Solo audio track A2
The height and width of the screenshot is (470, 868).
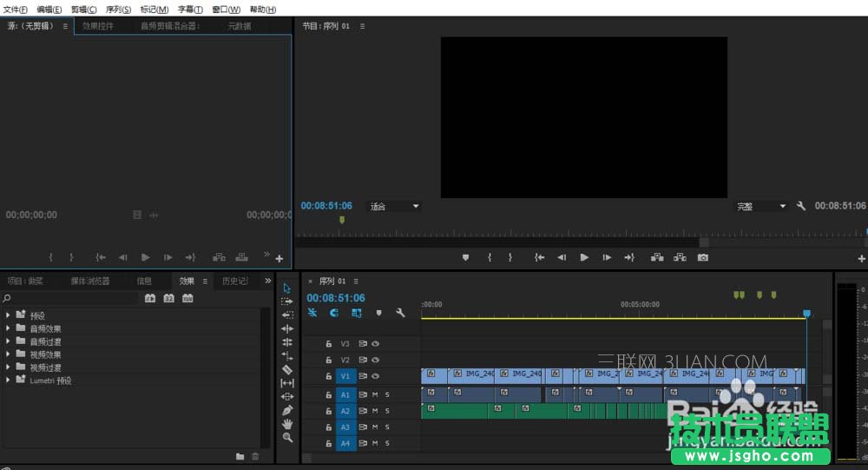pyautogui.click(x=387, y=411)
